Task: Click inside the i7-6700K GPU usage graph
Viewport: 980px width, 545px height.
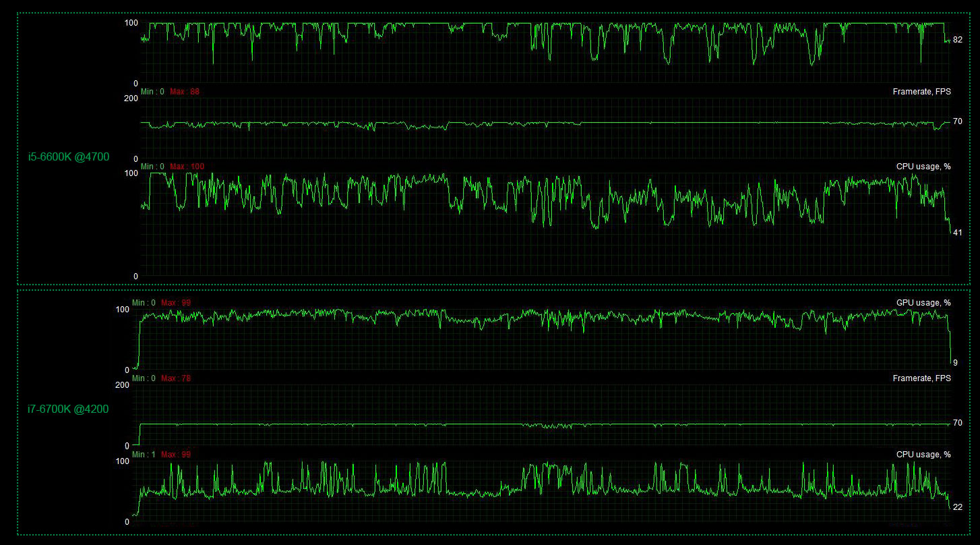Action: click(x=541, y=339)
